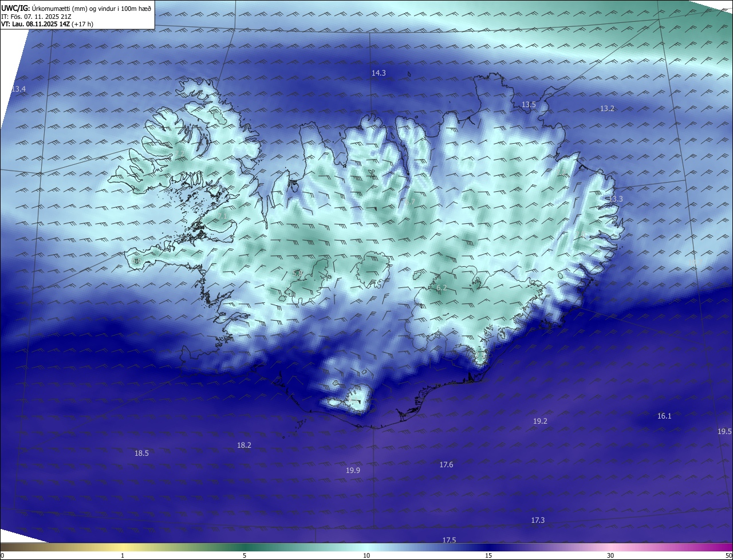Click the 13.2 value on the map
Screen dimensions: 733x560
tap(607, 108)
